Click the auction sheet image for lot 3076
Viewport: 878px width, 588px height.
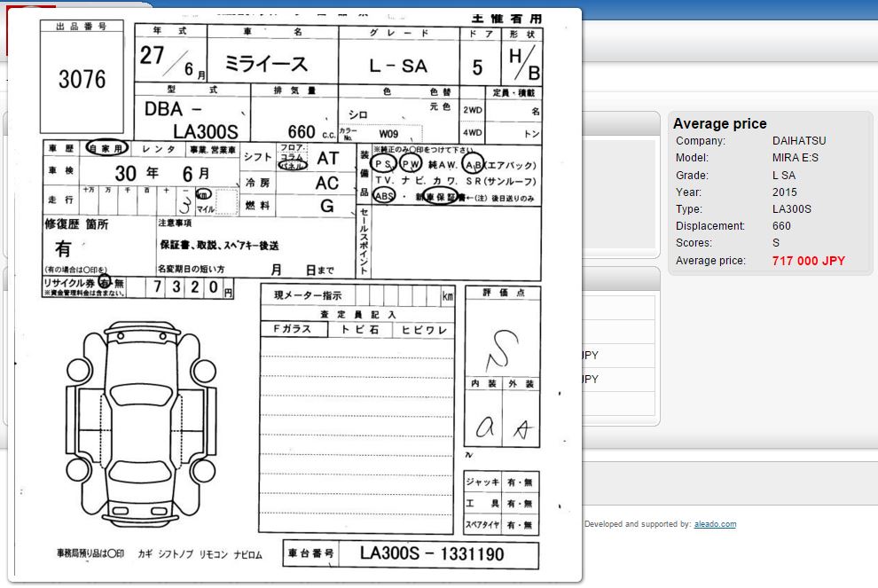pos(294,295)
